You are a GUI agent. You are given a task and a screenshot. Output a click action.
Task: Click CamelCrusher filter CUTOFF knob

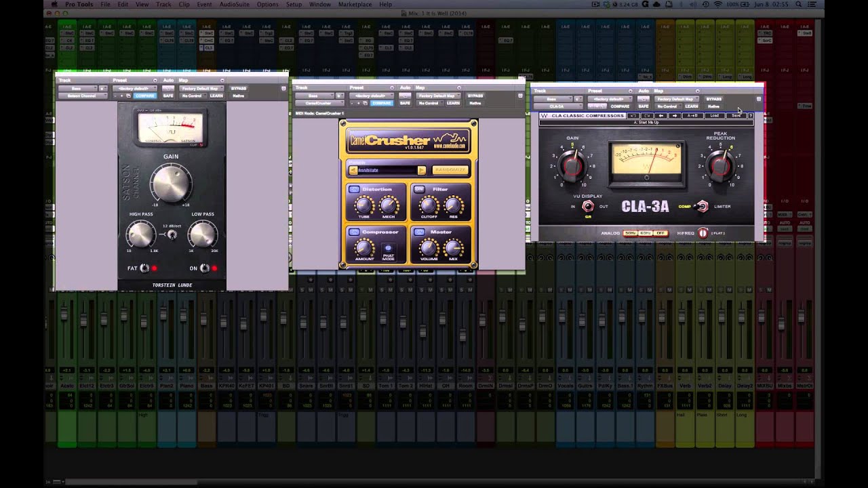coord(429,205)
